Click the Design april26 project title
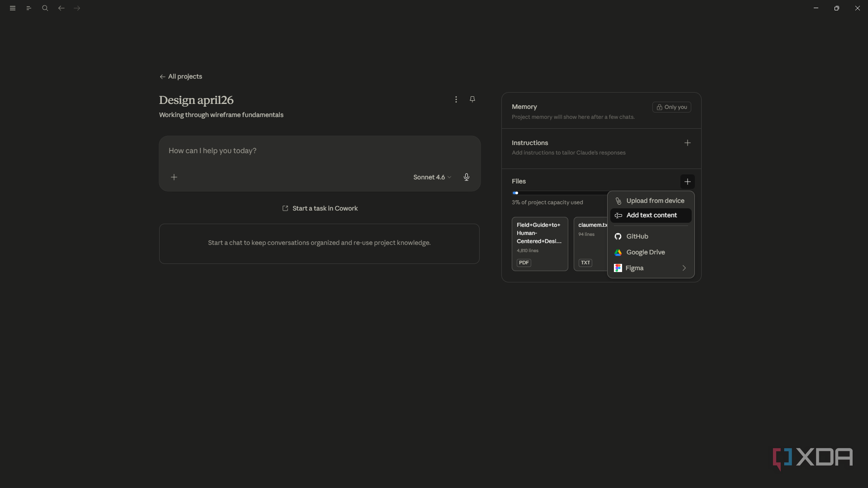The image size is (868, 488). pyautogui.click(x=196, y=100)
